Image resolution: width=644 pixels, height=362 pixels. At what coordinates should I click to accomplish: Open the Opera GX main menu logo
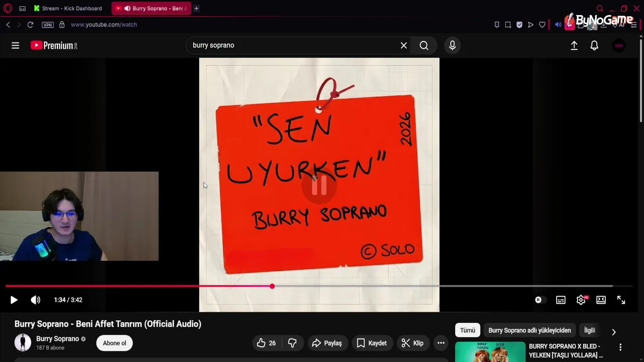coord(8,8)
